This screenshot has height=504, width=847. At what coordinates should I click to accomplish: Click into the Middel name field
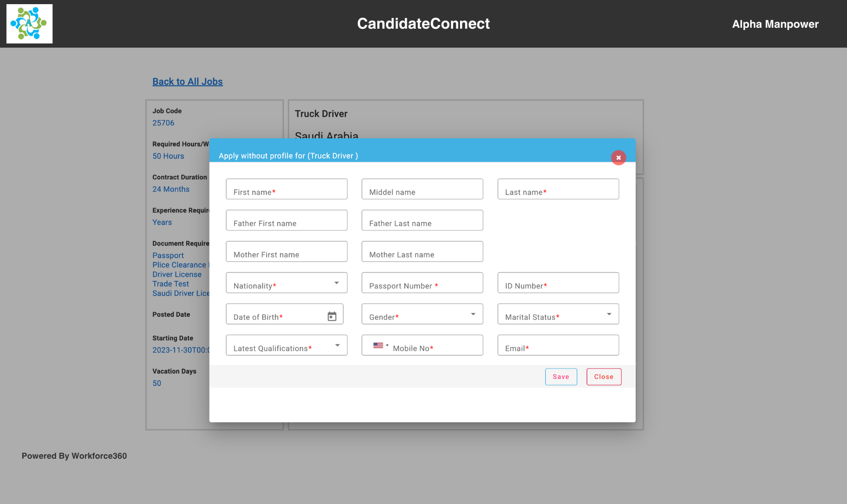point(422,189)
